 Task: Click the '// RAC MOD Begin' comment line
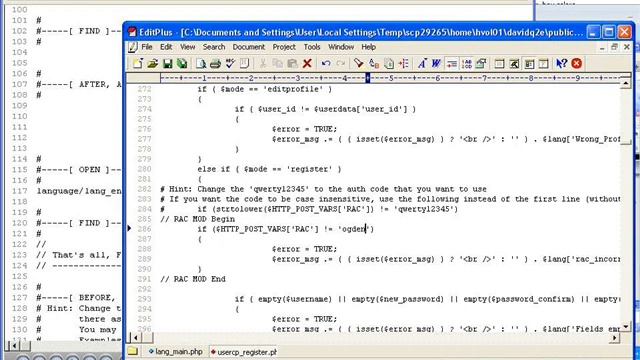coord(198,219)
